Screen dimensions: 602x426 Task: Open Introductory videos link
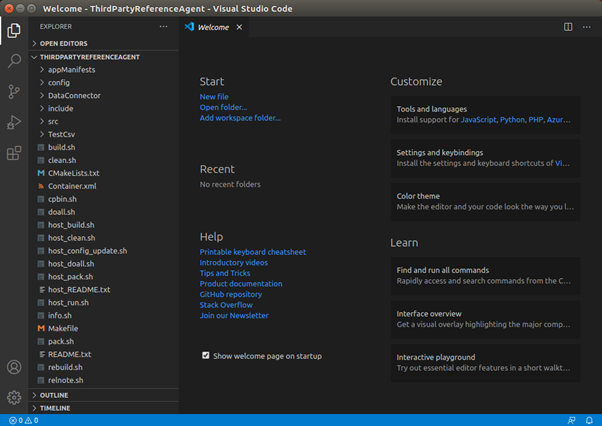(x=233, y=263)
